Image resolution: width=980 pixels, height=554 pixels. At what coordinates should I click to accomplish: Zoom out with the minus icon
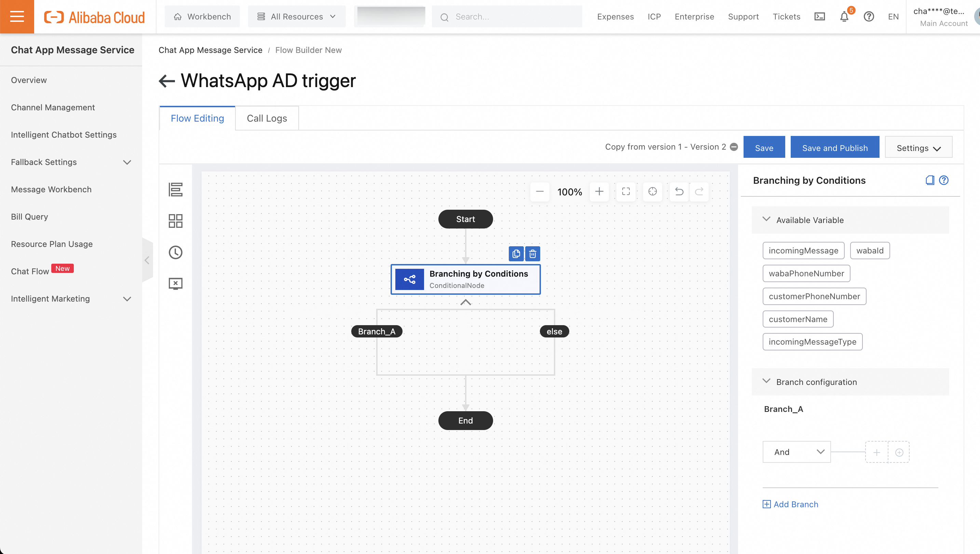click(x=539, y=191)
